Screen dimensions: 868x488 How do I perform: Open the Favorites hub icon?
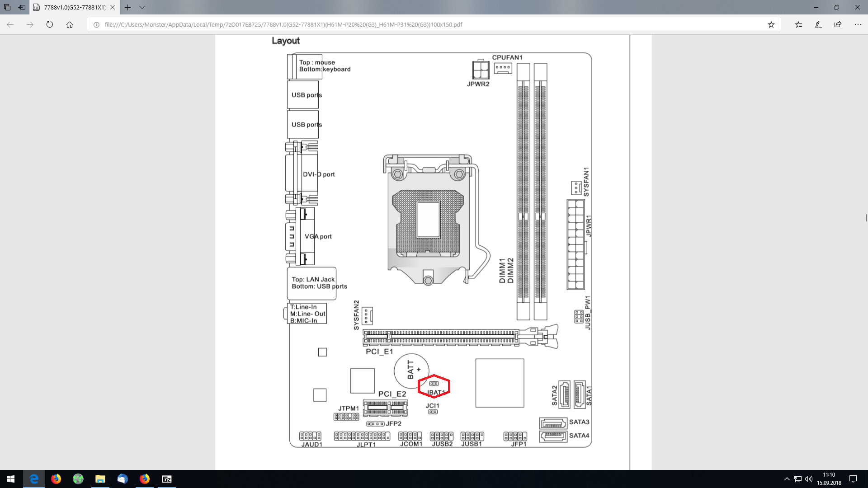(x=799, y=25)
